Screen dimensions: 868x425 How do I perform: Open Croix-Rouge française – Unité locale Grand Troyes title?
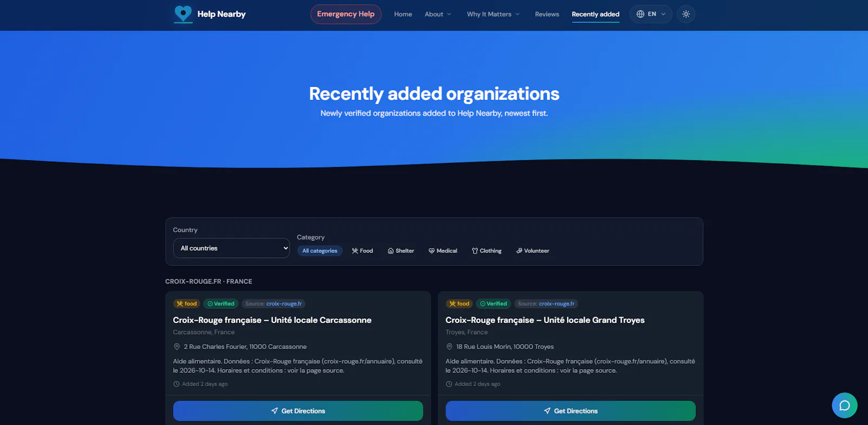coord(545,320)
